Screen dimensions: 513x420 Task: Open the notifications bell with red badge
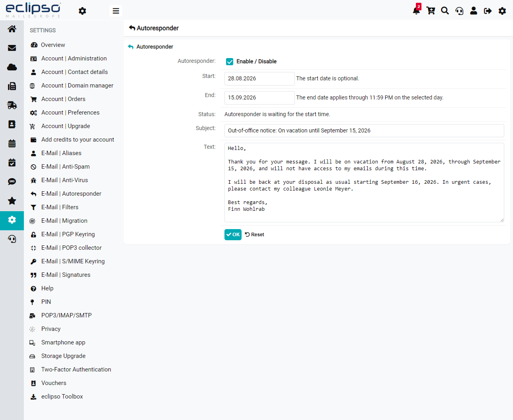[x=416, y=10]
